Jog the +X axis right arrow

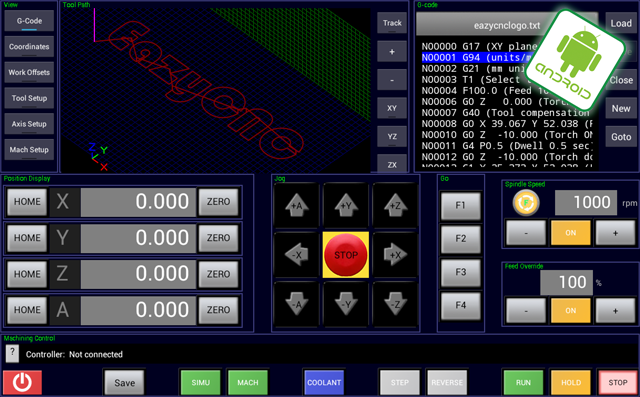click(395, 255)
